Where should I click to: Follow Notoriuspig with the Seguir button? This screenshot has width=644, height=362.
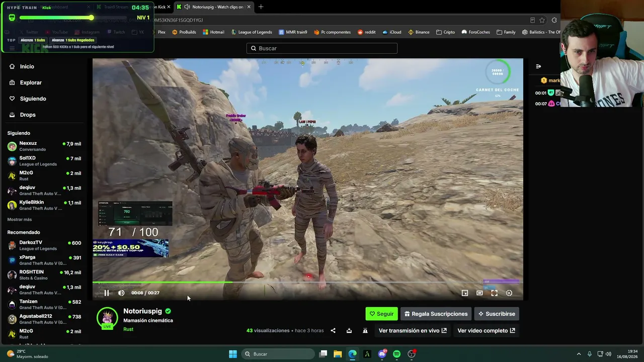(x=381, y=314)
